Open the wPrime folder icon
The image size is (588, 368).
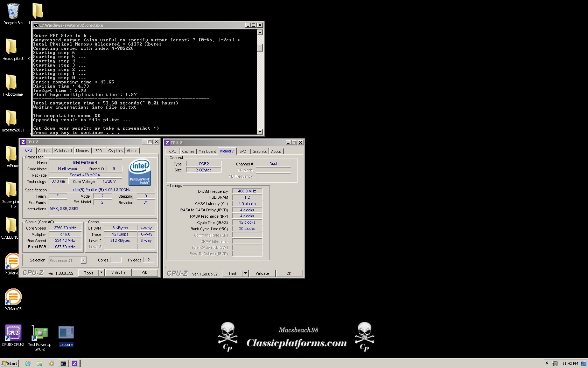[x=12, y=154]
